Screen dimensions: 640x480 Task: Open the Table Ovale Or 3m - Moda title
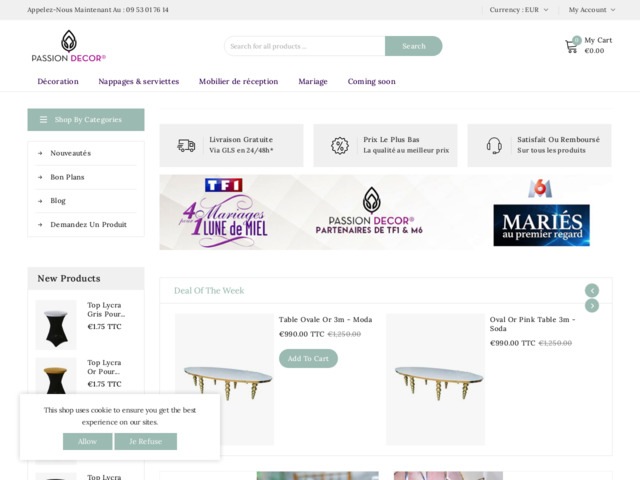coord(325,320)
